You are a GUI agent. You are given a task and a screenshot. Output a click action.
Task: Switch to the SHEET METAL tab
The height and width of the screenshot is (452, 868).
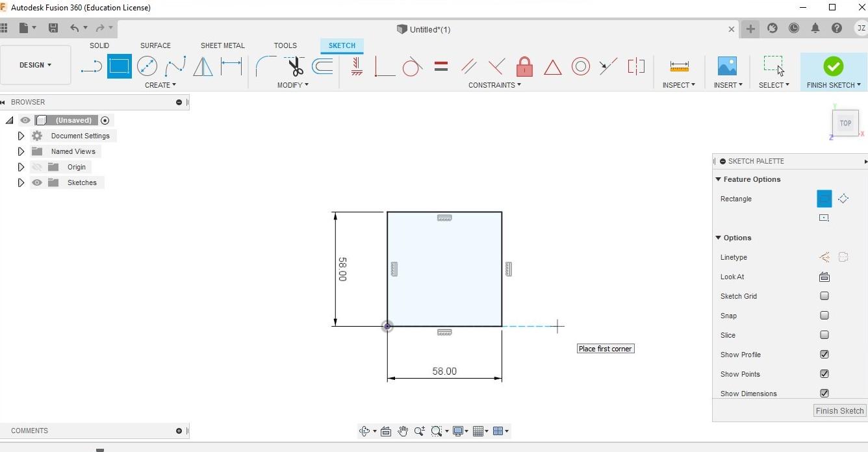coord(223,45)
